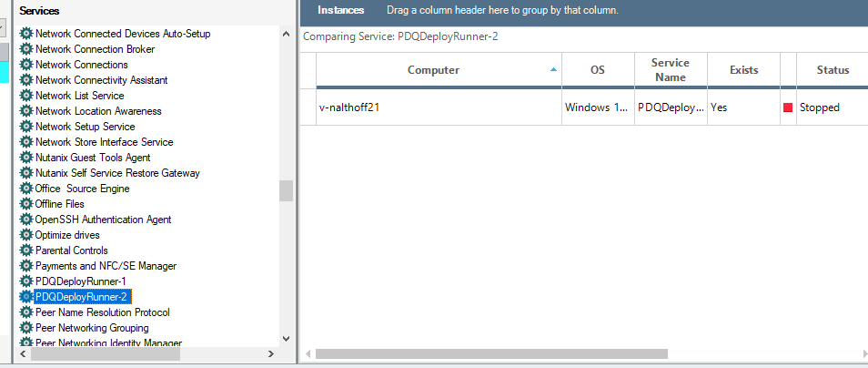The image size is (868, 368).
Task: Click the Instances grid horizontal scrollbar thumb
Action: coord(491,353)
